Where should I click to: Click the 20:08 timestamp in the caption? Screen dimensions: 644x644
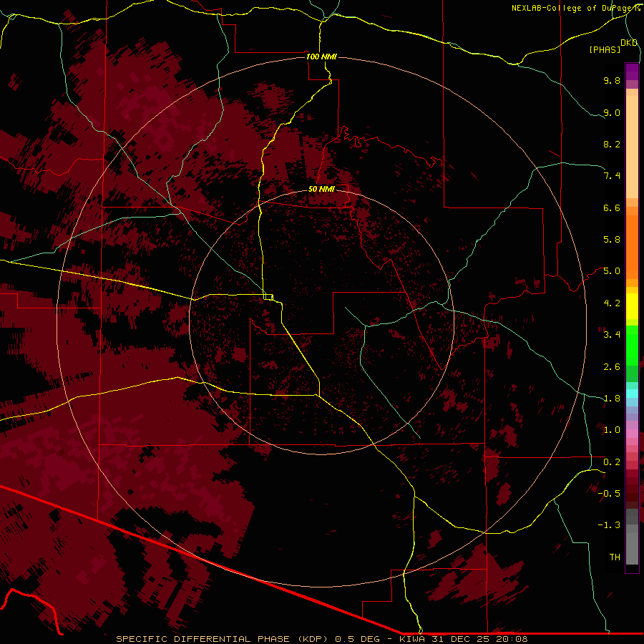[512, 639]
